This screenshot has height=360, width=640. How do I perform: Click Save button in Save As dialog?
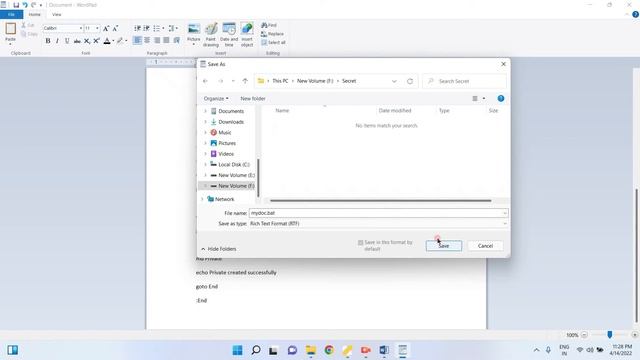click(x=444, y=246)
